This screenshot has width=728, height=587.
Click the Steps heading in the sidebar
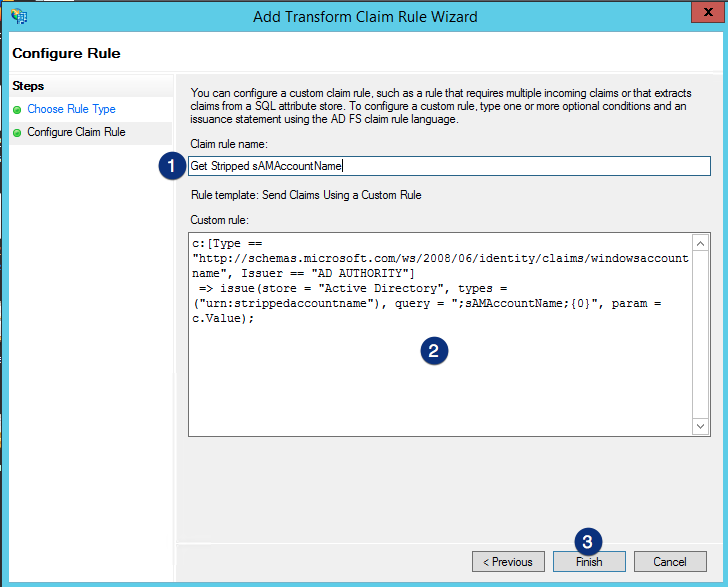(28, 86)
